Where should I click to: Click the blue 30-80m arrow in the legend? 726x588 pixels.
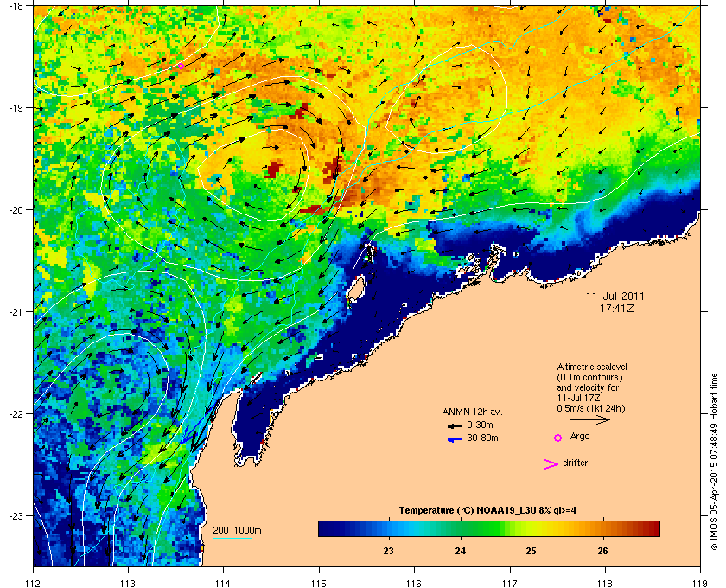point(455,439)
